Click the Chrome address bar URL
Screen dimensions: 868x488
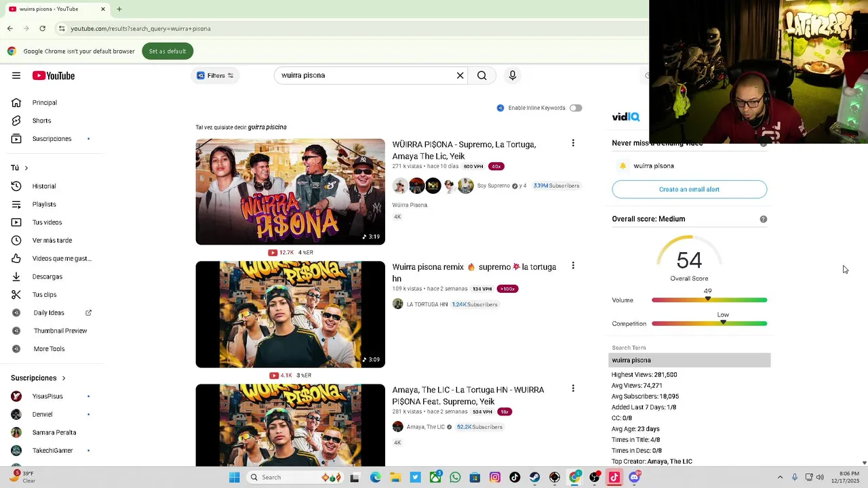click(140, 28)
